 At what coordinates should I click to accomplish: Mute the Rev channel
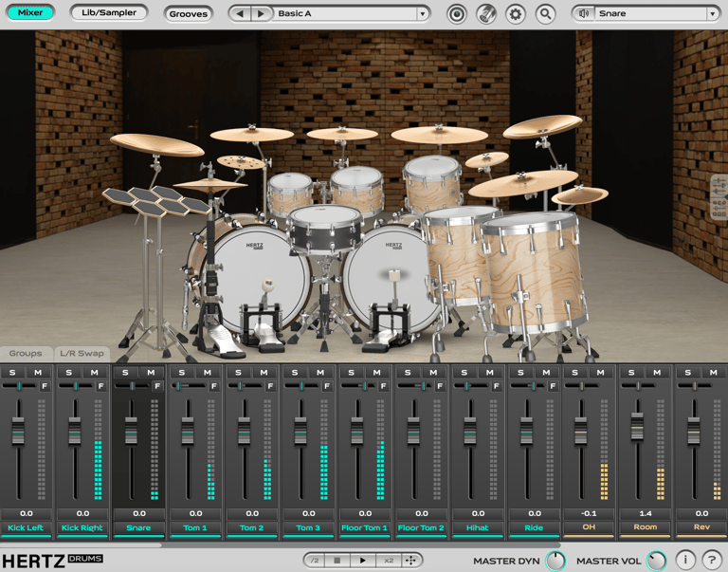[714, 373]
